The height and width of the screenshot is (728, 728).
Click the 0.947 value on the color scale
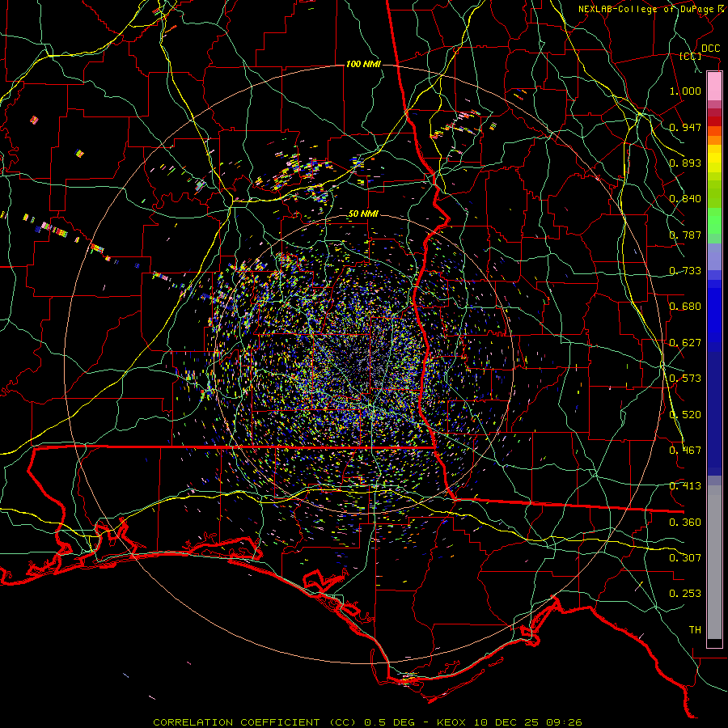pos(685,127)
